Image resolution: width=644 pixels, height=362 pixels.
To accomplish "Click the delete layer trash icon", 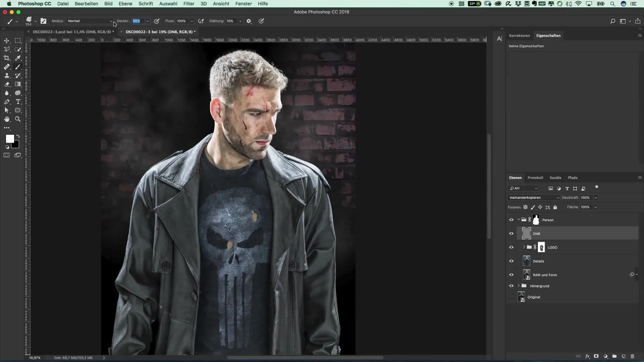I will click(633, 356).
